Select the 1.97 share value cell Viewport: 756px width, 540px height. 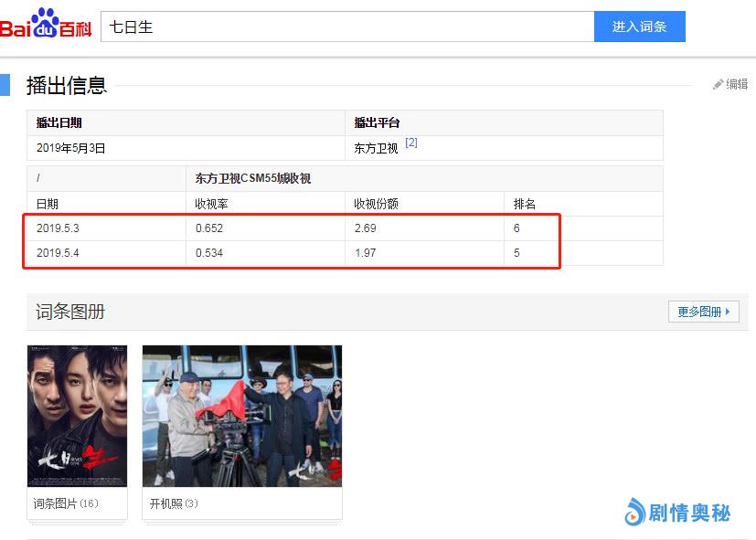pos(365,253)
